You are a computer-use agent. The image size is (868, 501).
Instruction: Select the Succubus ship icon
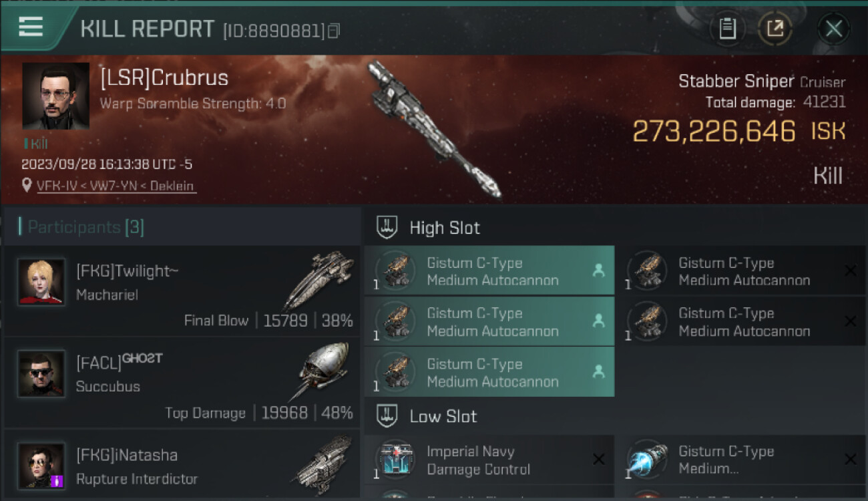319,371
